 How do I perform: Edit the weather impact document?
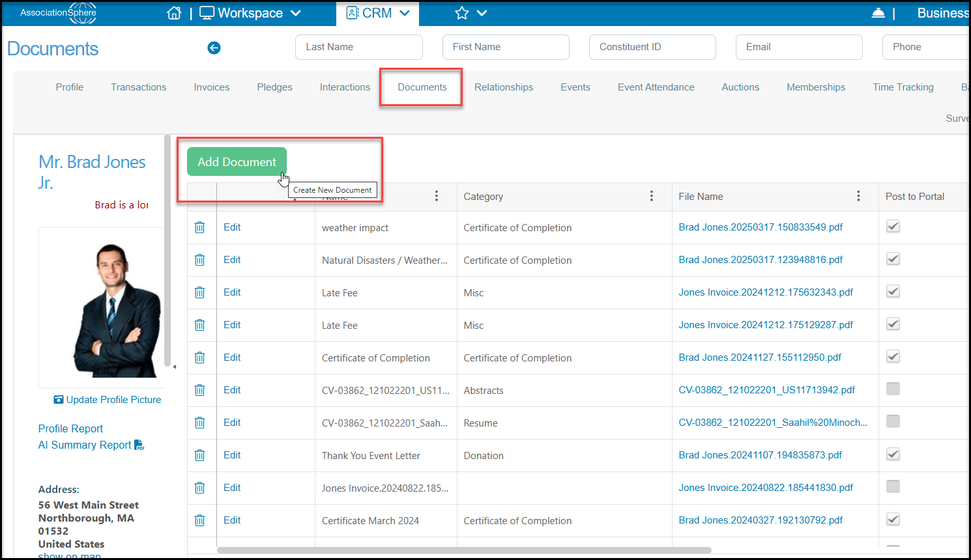[x=232, y=227]
